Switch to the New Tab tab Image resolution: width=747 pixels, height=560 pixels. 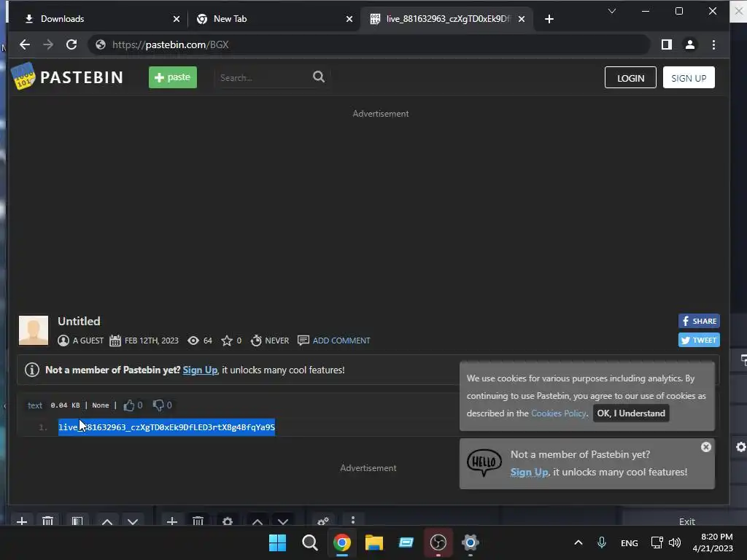point(271,19)
